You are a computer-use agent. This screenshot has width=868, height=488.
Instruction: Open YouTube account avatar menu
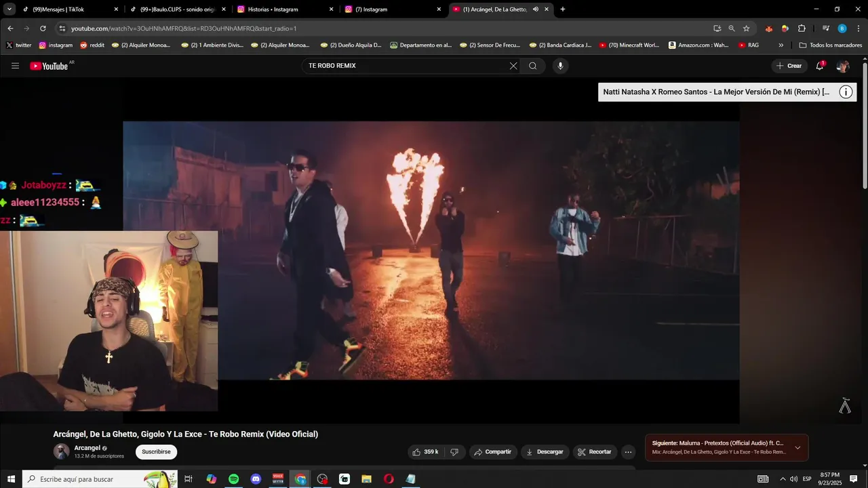click(x=843, y=66)
